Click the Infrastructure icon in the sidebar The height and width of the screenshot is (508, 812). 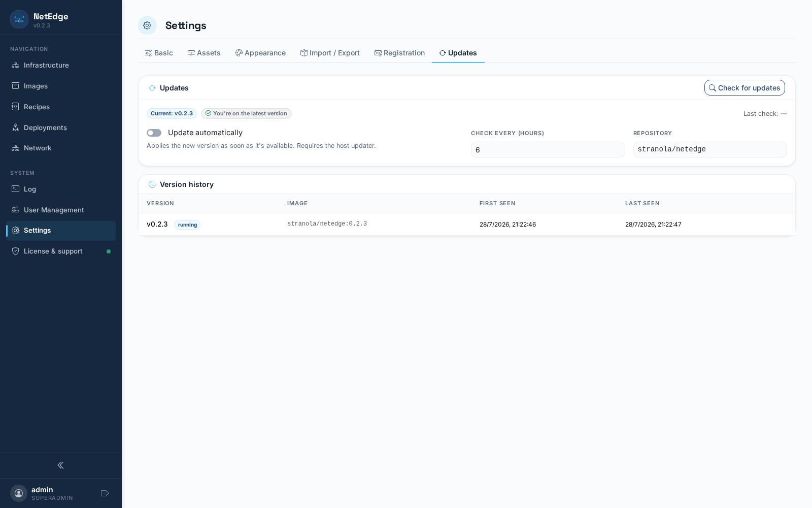click(16, 65)
